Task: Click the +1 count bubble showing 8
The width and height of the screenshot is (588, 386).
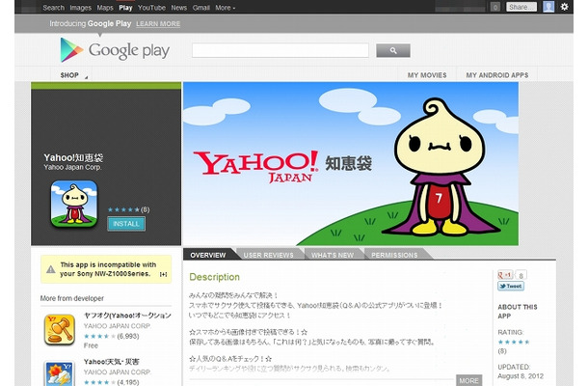Action: tap(521, 275)
